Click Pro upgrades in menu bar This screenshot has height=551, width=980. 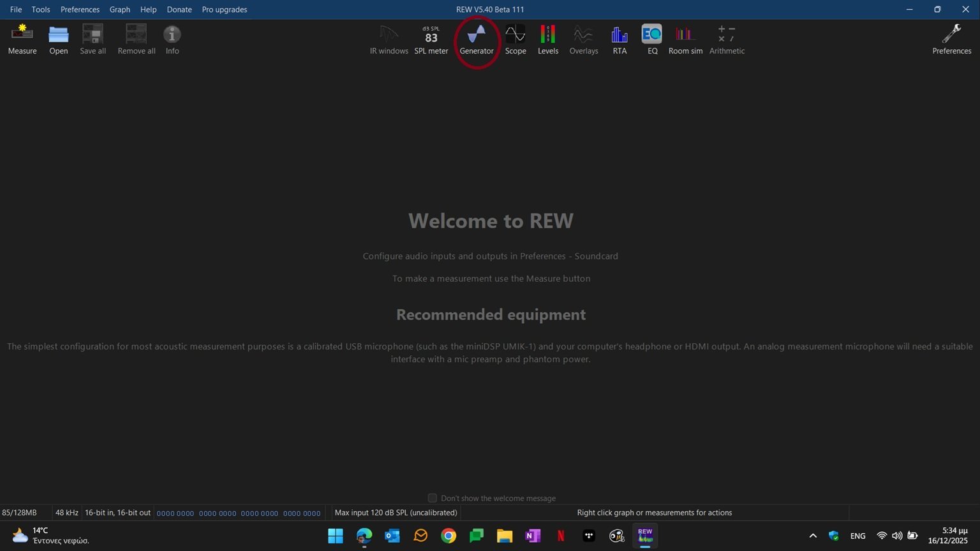coord(224,10)
